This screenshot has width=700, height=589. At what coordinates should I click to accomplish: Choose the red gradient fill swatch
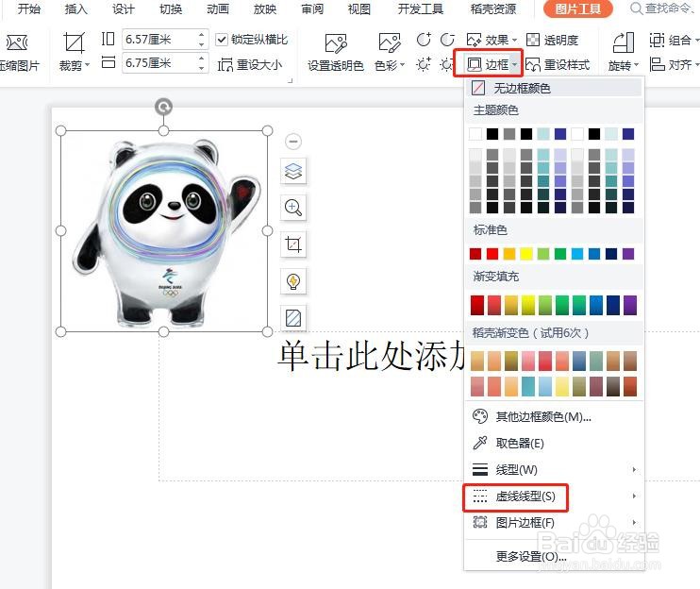[477, 306]
